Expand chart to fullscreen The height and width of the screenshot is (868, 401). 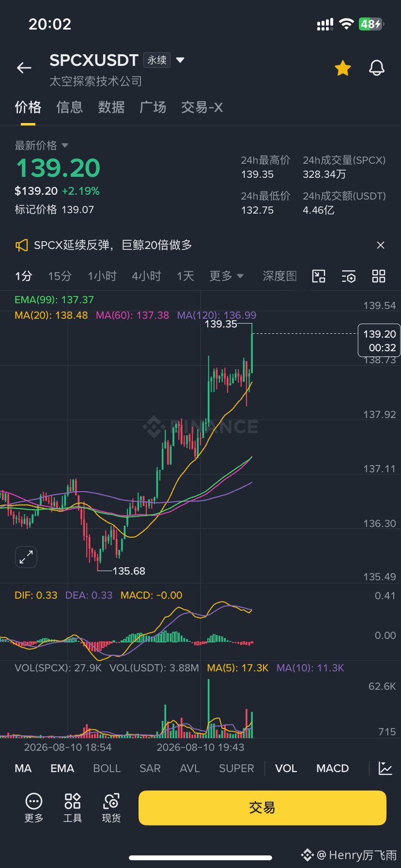(26, 557)
